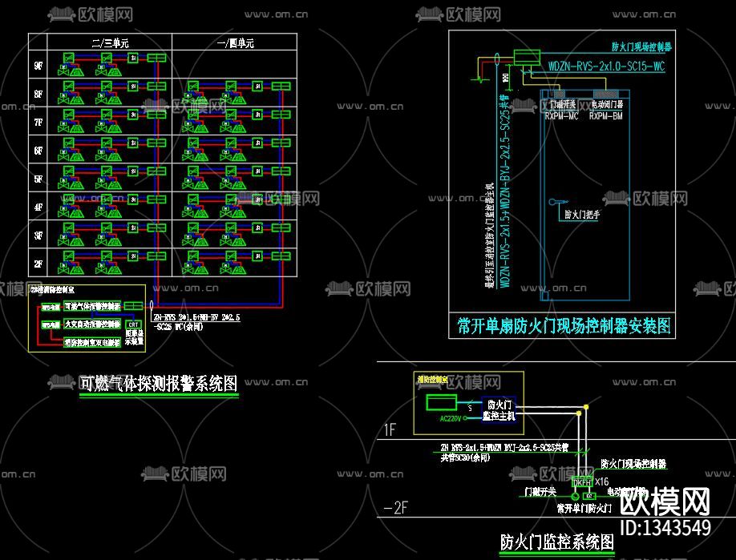
Task: Click the 8F floor row label
Action: [x=38, y=95]
